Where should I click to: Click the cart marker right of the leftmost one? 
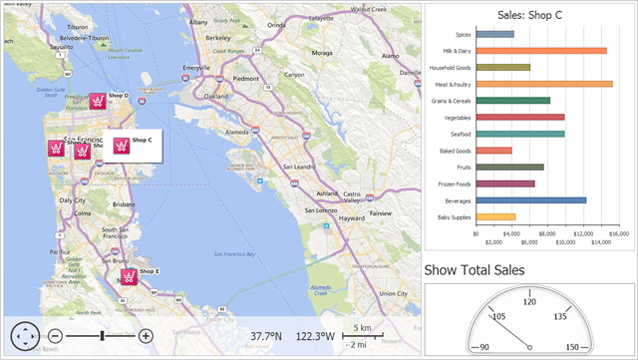tap(82, 151)
